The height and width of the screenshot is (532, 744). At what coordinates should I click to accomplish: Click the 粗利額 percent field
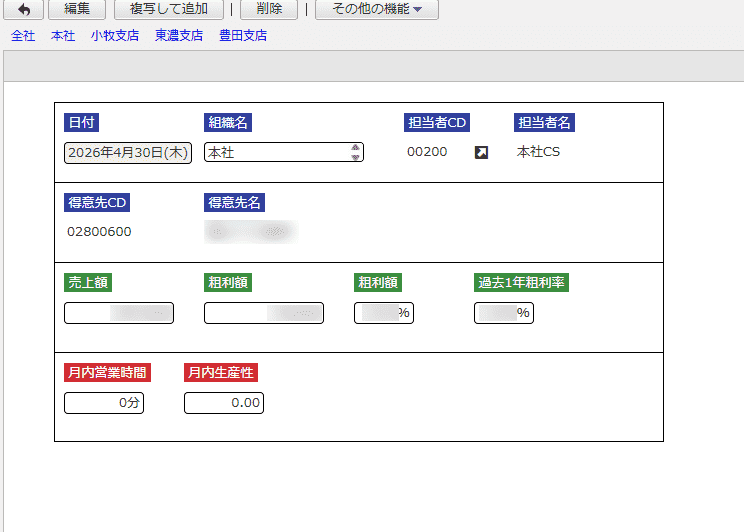(384, 313)
